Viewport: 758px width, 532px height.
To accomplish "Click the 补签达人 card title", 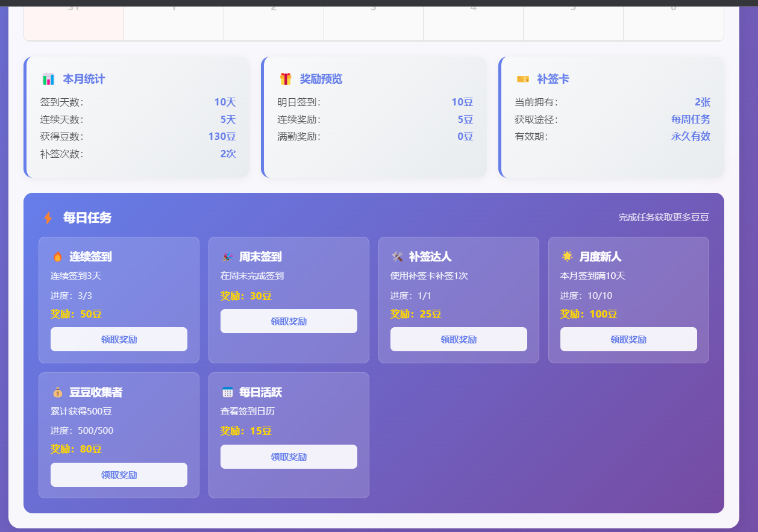I will 430,257.
